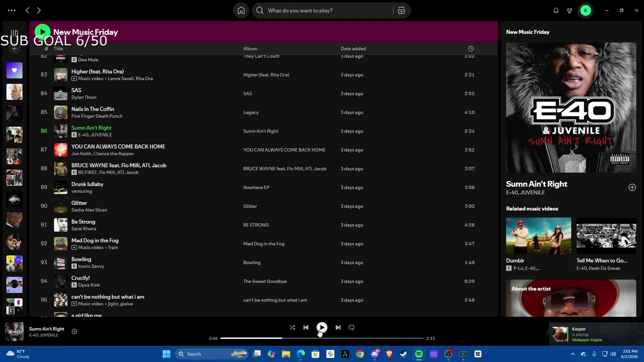Screen dimensions: 644x362
Task: Open artist Iconic Savvy
Action: (x=91, y=266)
